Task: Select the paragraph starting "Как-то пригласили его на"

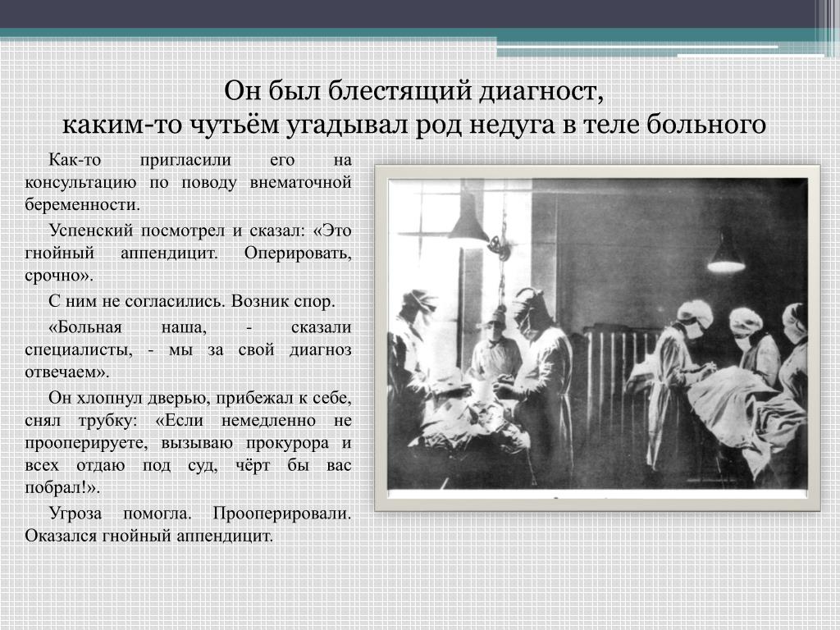Action: pyautogui.click(x=188, y=182)
